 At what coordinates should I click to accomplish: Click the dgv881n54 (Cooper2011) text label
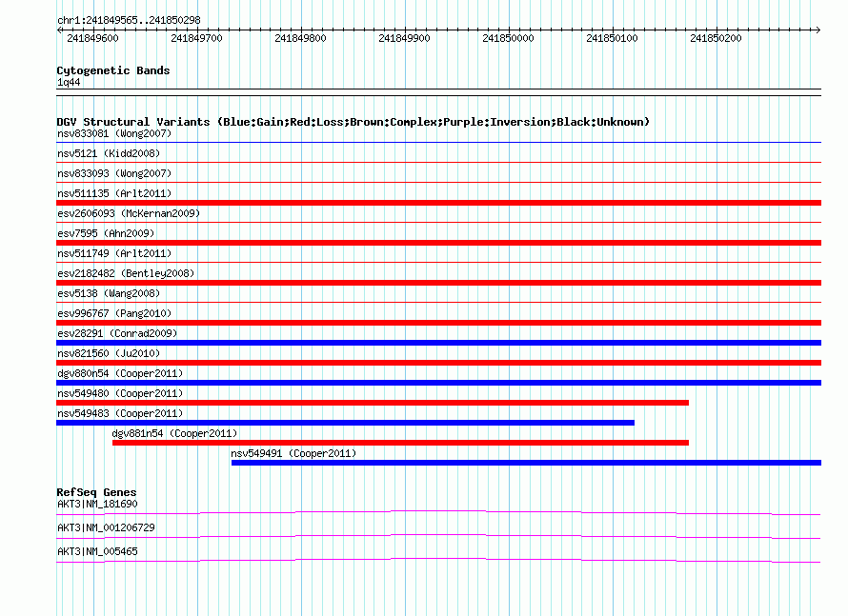click(x=174, y=433)
